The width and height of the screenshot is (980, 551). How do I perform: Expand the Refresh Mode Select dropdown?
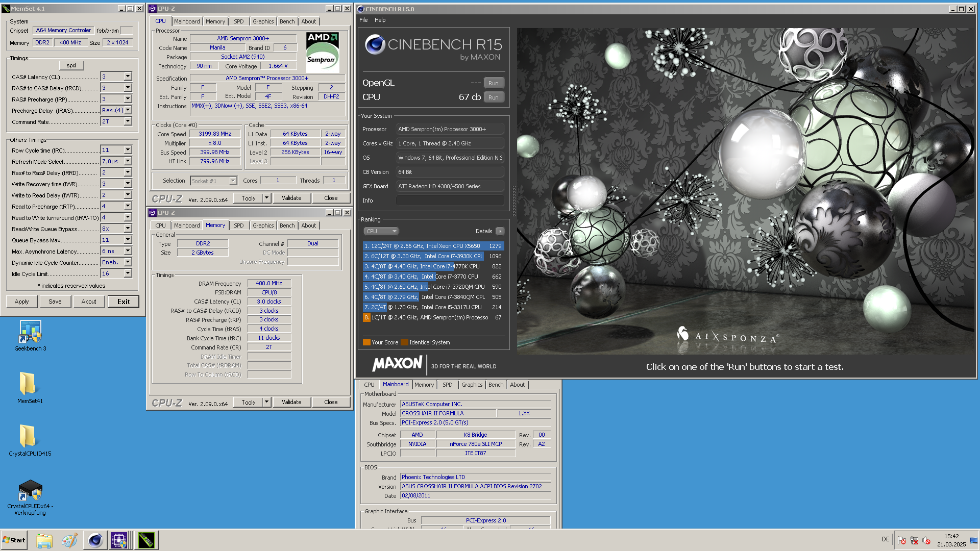pos(128,161)
